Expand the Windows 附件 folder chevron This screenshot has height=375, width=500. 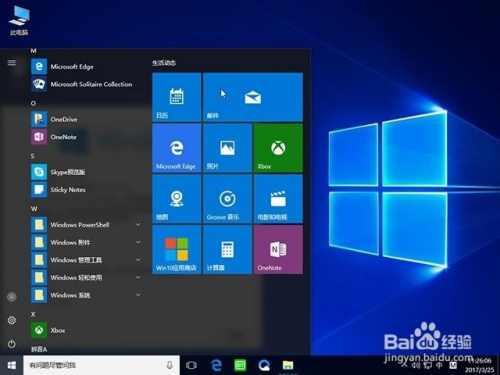click(x=138, y=242)
